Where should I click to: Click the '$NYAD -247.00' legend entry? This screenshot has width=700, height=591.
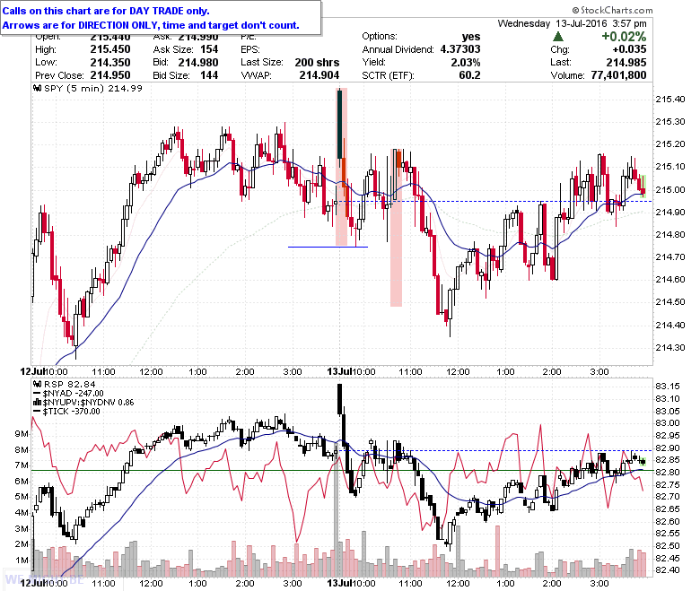[74, 394]
